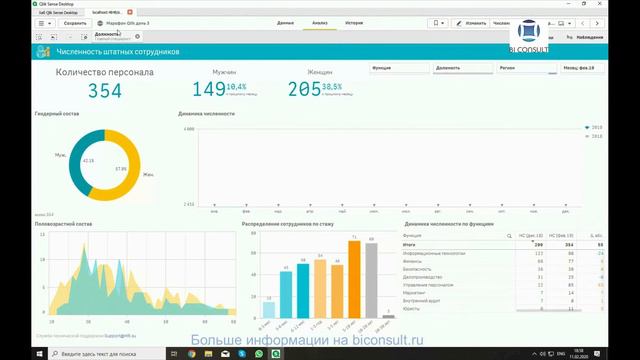Screen dimensions: 640x360
Task: Go to the next sheet arrow
Action: [597, 23]
